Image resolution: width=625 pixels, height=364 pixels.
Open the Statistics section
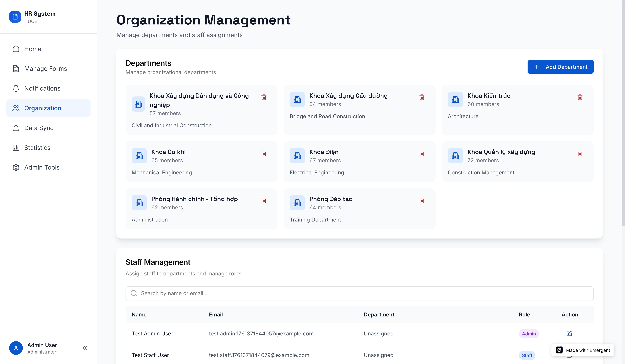[x=37, y=148]
